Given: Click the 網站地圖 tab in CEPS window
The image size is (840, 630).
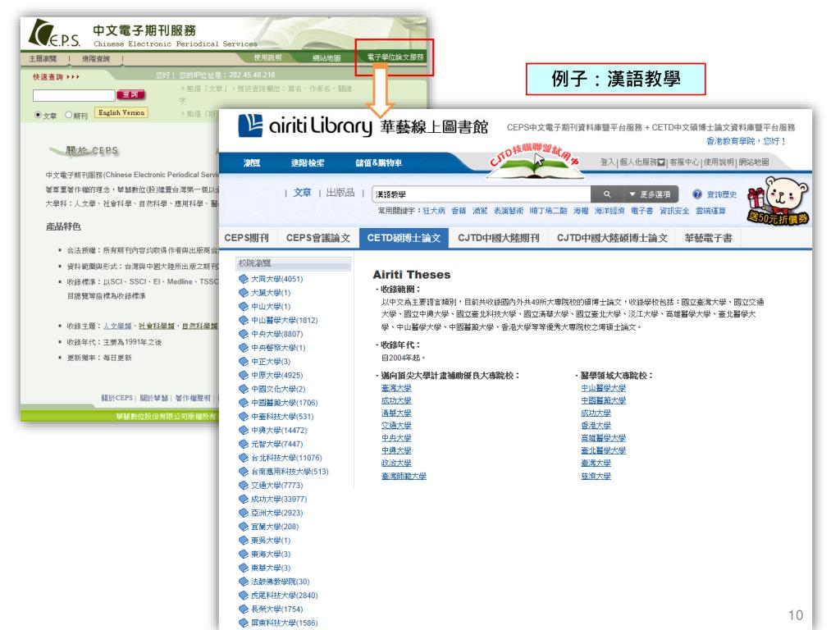Looking at the screenshot, I should [326, 58].
